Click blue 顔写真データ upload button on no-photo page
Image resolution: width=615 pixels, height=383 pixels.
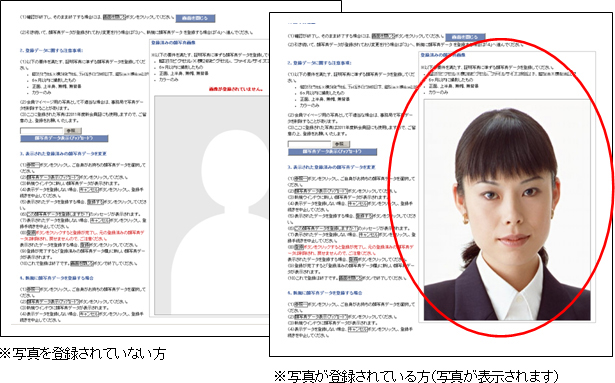[x=64, y=139]
